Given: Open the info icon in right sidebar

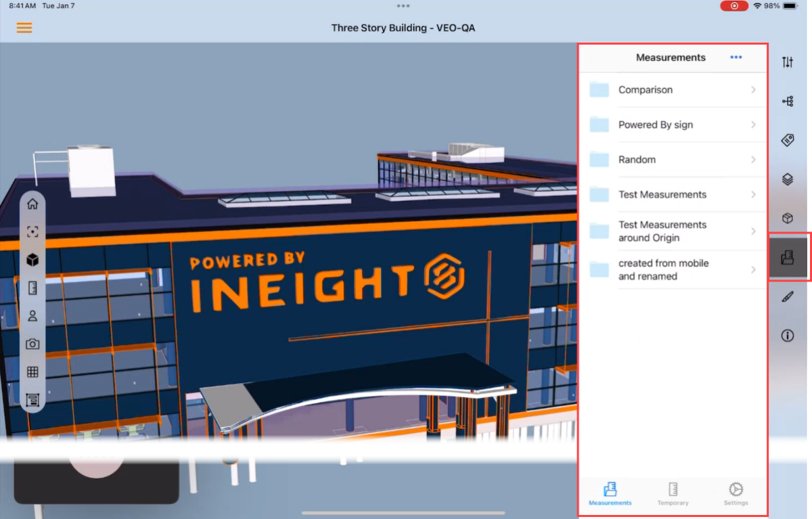Looking at the screenshot, I should click(x=788, y=336).
